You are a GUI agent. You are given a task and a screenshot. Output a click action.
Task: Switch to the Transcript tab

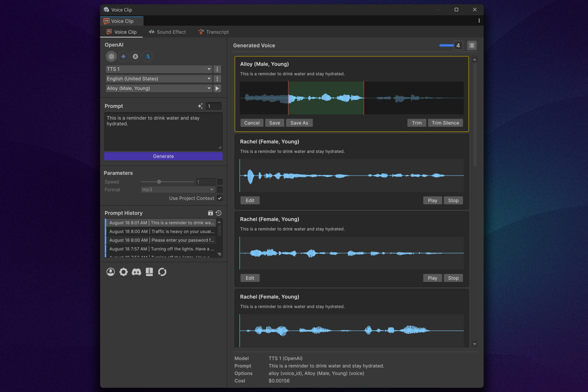click(213, 32)
